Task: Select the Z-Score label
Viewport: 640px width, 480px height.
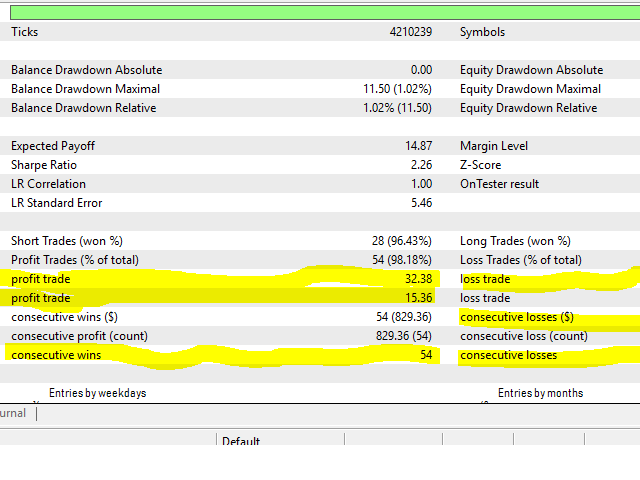Action: click(x=480, y=165)
